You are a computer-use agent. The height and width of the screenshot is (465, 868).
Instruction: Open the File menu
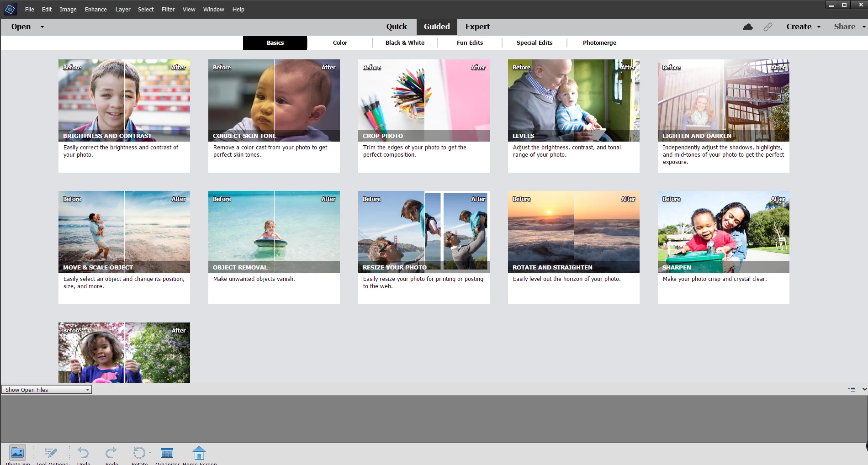point(30,9)
